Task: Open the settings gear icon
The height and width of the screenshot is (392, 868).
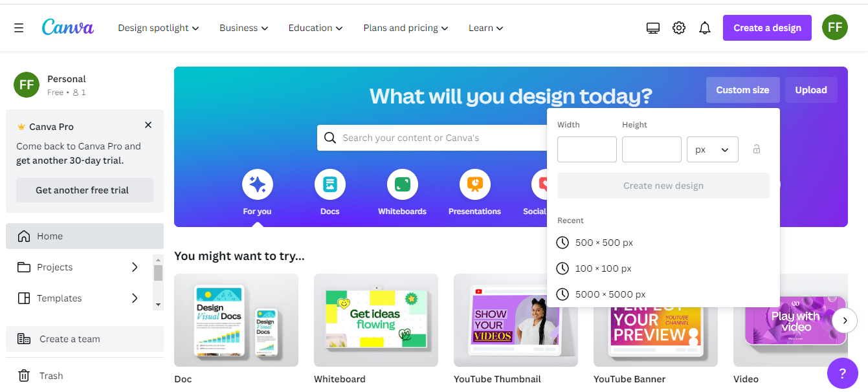Action: (x=679, y=28)
